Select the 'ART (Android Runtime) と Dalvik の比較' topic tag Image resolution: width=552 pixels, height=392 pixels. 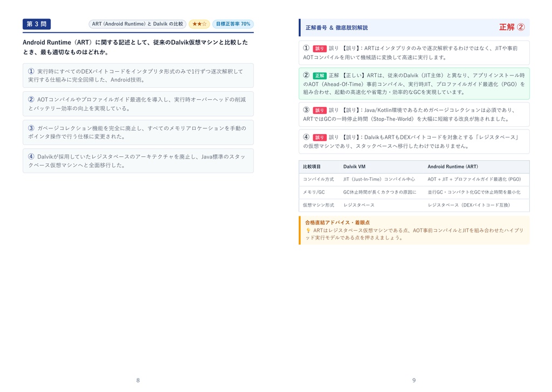coord(137,24)
